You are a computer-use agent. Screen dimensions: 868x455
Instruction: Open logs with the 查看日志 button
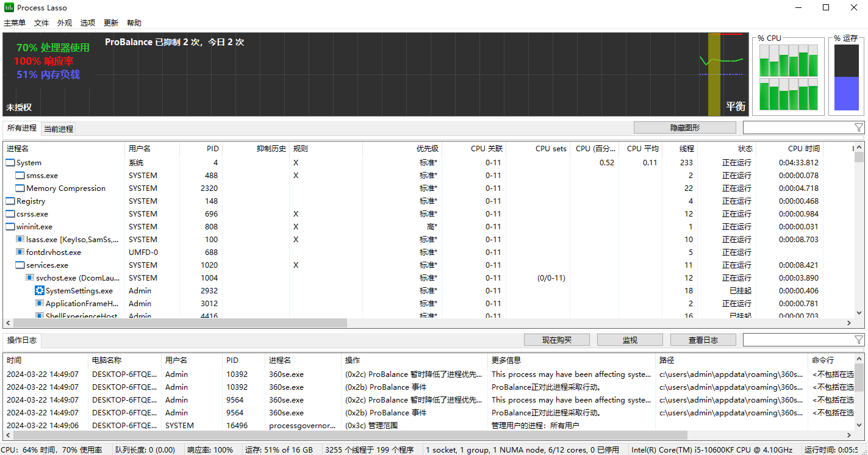coord(703,340)
